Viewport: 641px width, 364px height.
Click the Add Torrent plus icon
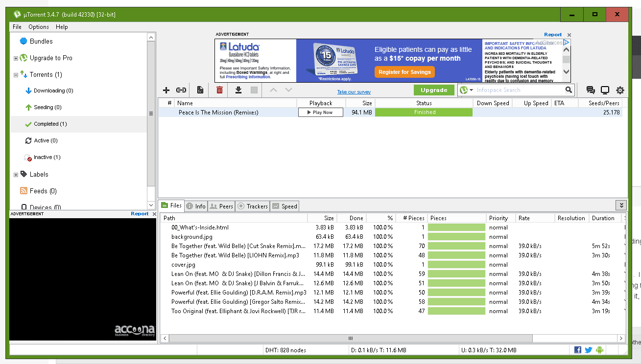click(166, 90)
